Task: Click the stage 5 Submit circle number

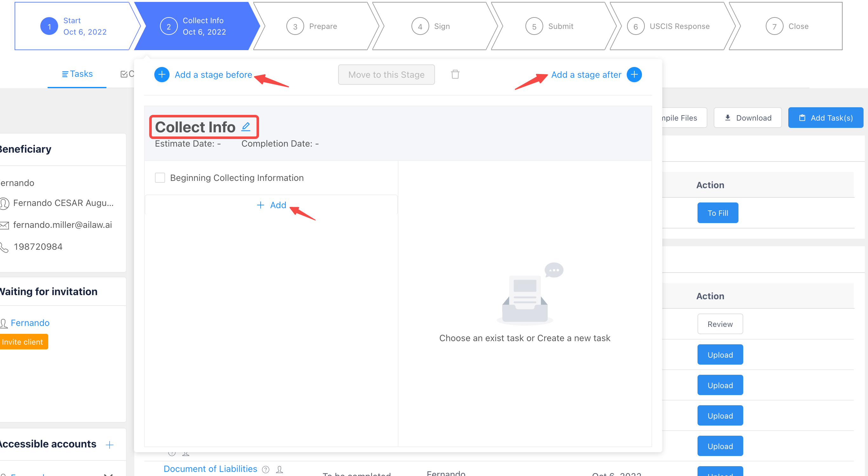Action: coord(534,26)
